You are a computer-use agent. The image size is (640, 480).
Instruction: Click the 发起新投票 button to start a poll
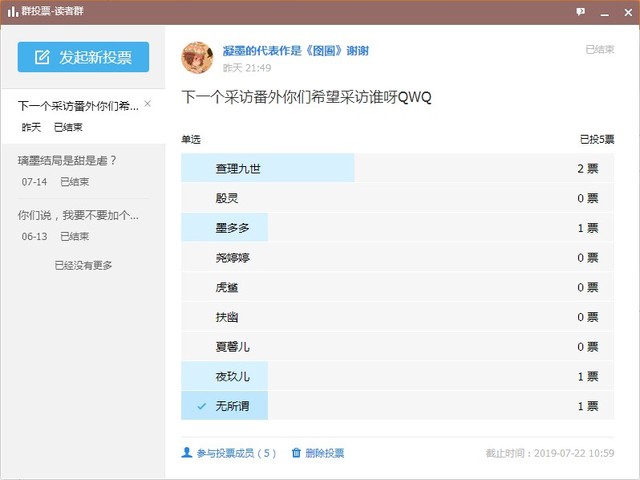(x=83, y=57)
